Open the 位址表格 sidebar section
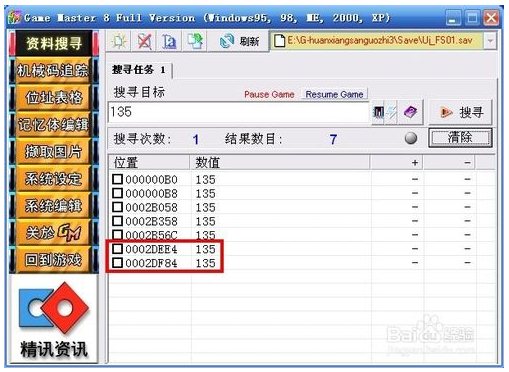 coord(54,98)
